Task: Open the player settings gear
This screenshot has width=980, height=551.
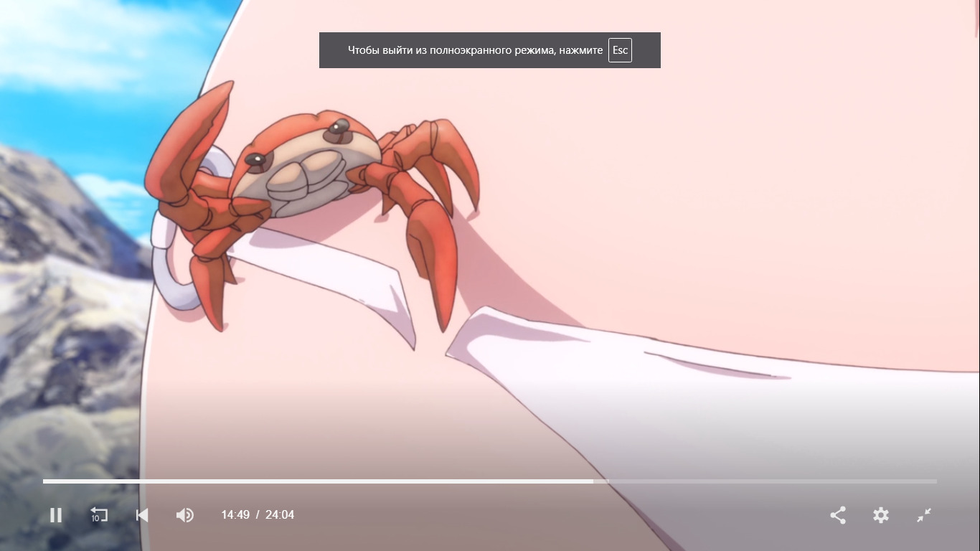Action: [881, 515]
